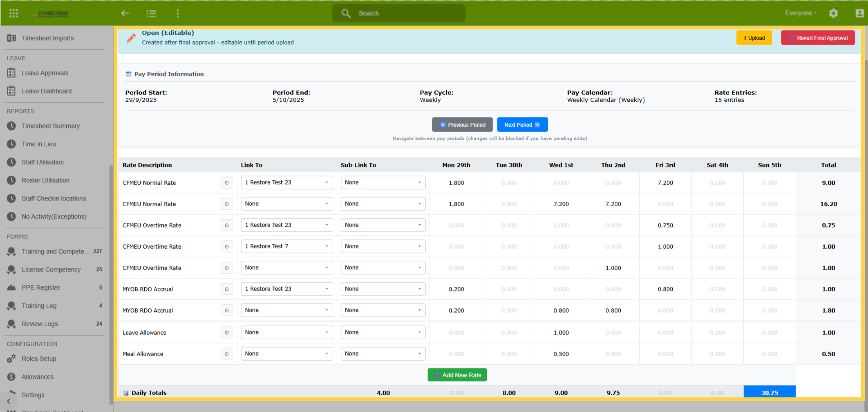Viewport: 868px width, 412px height.
Task: Open settings for second CFMEU Normal Rate row
Action: [x=227, y=204]
